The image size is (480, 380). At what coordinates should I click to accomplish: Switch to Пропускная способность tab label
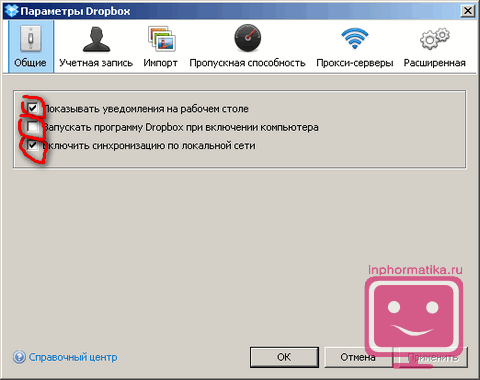(x=247, y=63)
